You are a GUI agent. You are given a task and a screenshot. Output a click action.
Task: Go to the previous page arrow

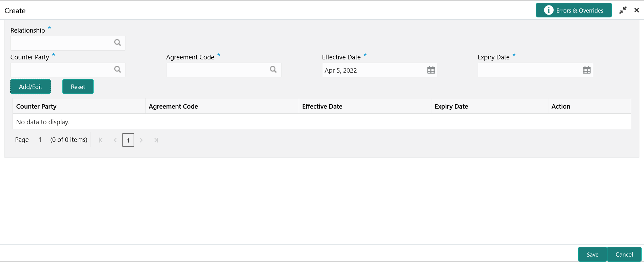(x=115, y=140)
